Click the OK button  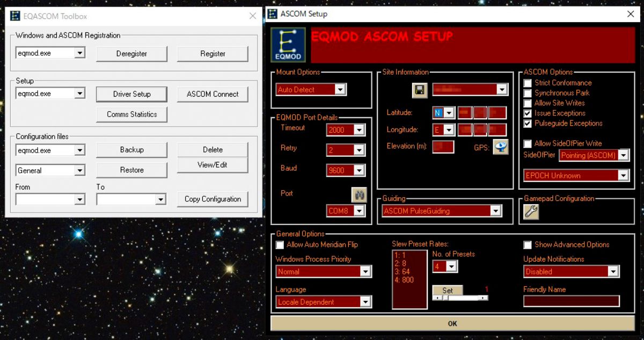click(452, 323)
